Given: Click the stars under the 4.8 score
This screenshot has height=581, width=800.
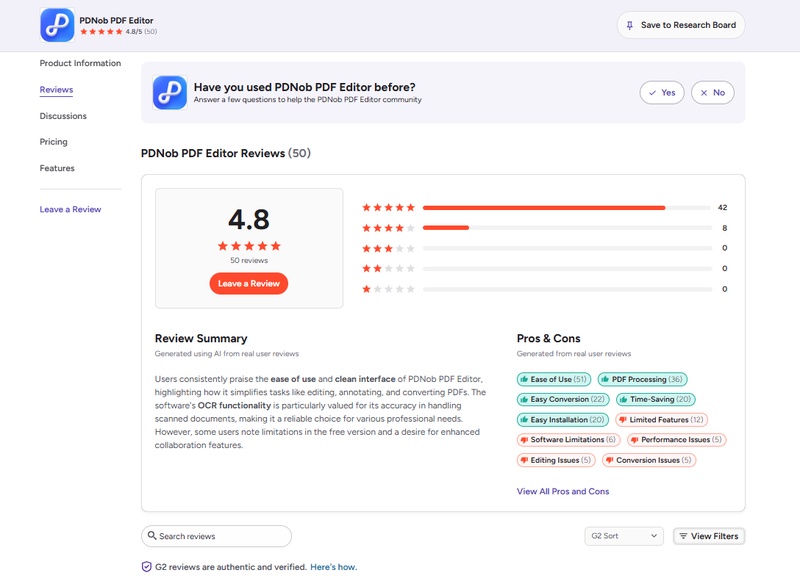Looking at the screenshot, I should pos(249,246).
